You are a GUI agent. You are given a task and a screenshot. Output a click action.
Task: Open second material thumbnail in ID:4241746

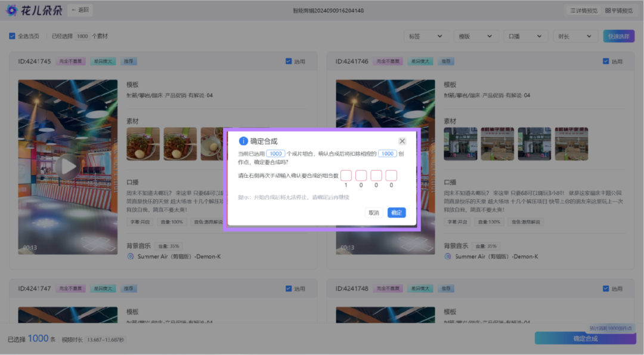coord(497,144)
